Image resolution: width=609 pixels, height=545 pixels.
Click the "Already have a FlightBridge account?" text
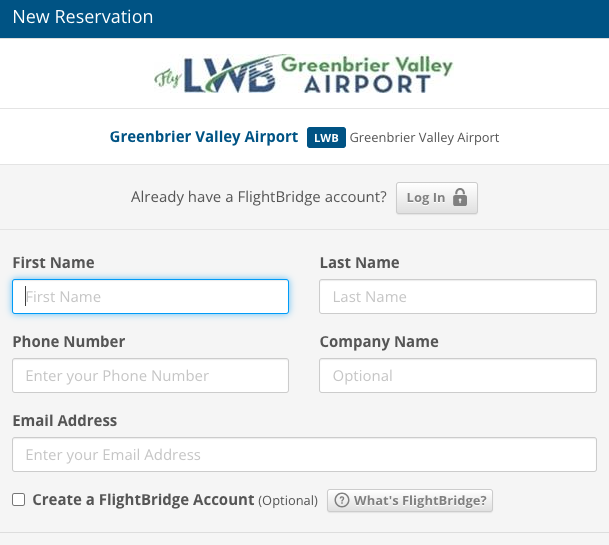(x=259, y=197)
